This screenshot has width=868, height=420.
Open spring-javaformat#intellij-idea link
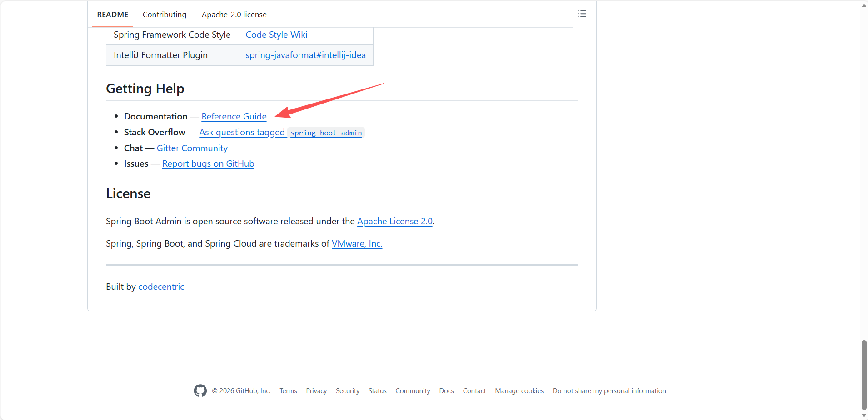(305, 55)
